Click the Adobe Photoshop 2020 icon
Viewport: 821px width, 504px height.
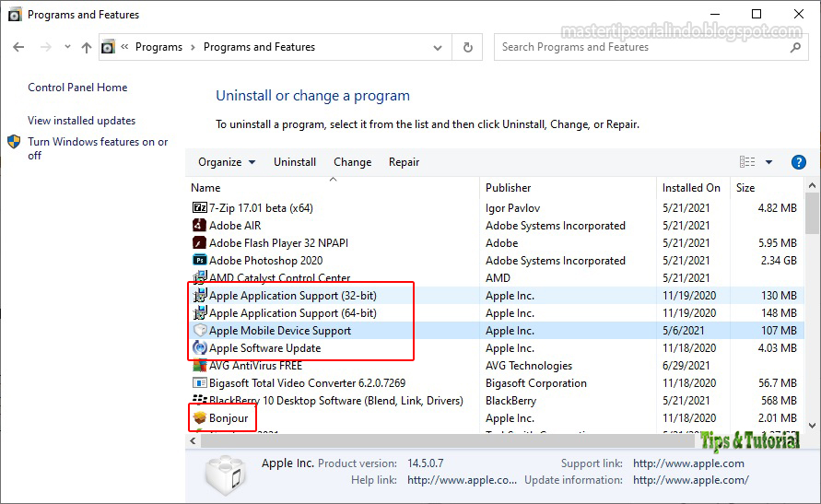[199, 260]
